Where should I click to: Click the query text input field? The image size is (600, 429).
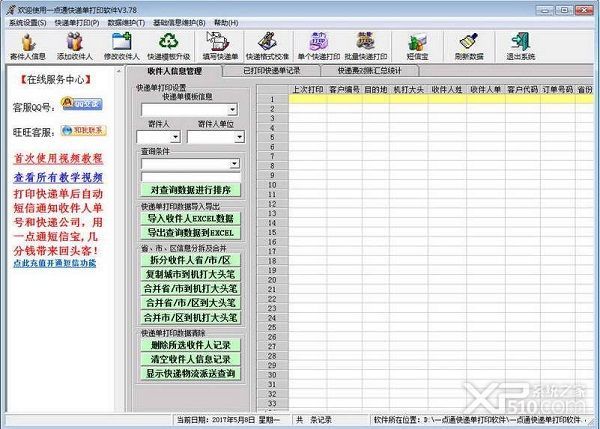pyautogui.click(x=191, y=177)
